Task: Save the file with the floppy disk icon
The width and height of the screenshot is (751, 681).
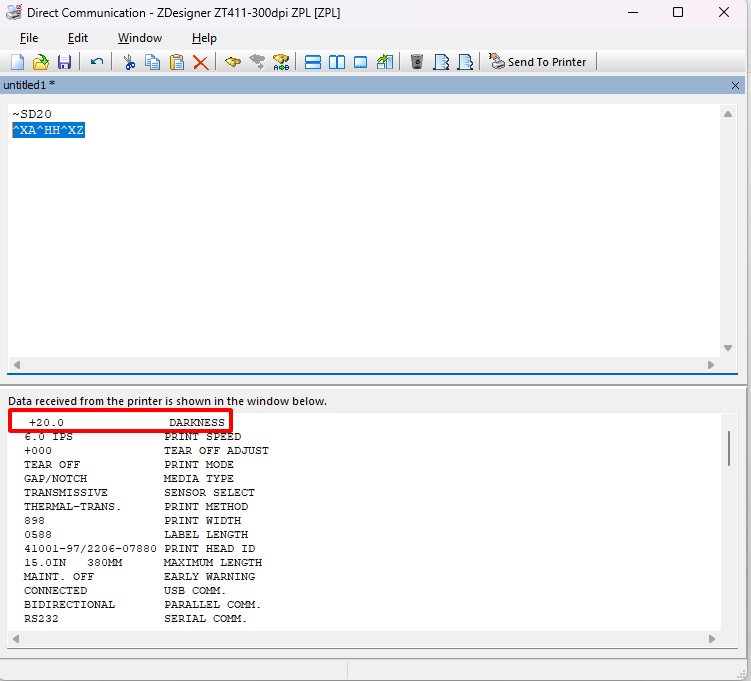Action: 64,62
